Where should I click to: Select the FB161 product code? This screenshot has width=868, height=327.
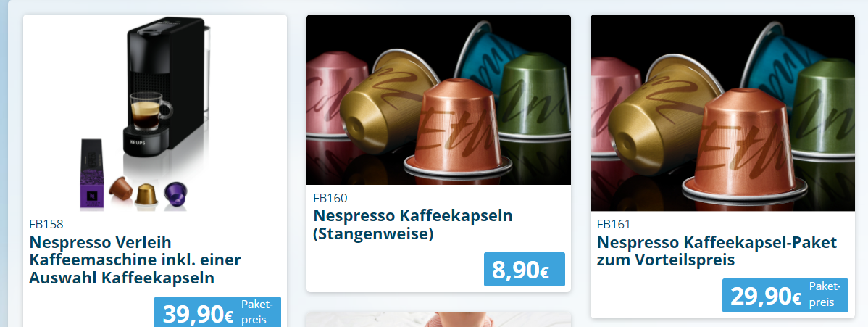[614, 225]
